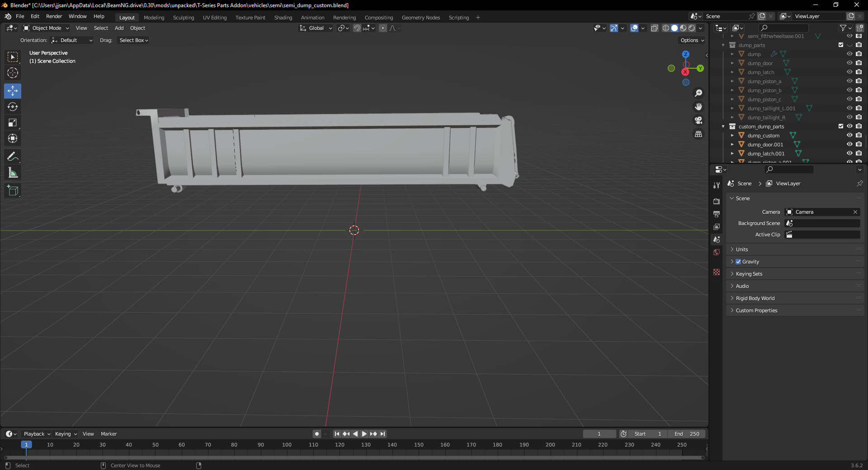Select the Measure tool
The height and width of the screenshot is (470, 868).
point(13,173)
